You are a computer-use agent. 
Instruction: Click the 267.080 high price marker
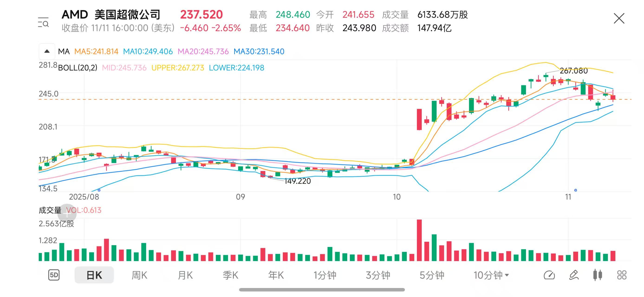pos(573,71)
